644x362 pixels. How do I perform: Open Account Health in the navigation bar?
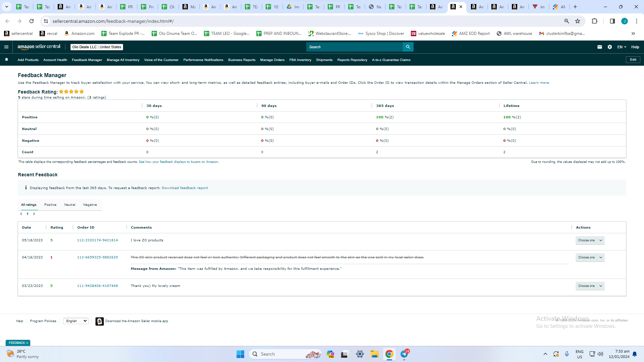coord(55,60)
